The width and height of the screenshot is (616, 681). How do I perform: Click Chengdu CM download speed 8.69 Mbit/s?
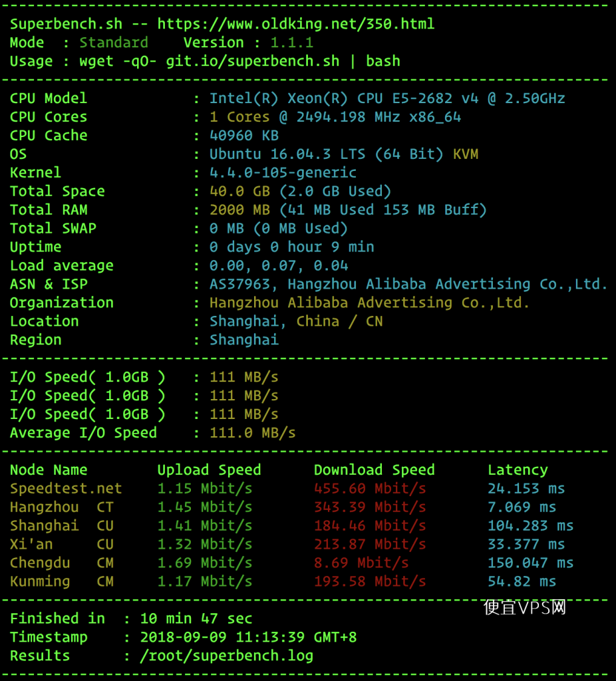tap(361, 563)
